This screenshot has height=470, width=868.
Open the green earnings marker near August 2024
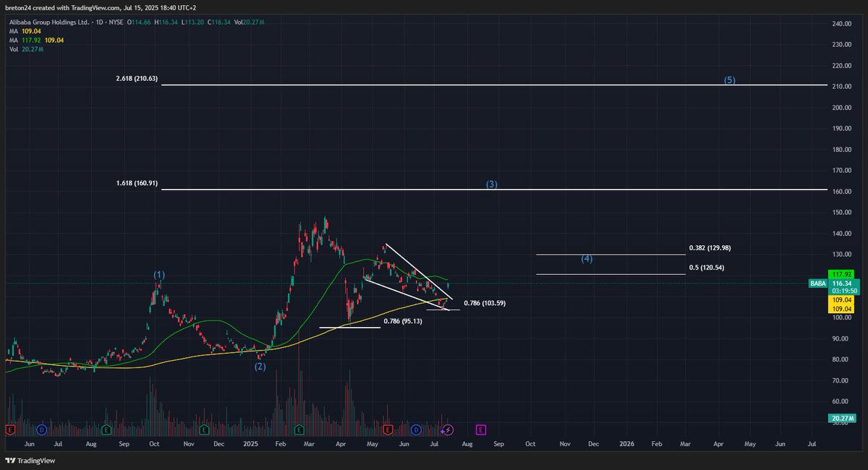coord(106,430)
